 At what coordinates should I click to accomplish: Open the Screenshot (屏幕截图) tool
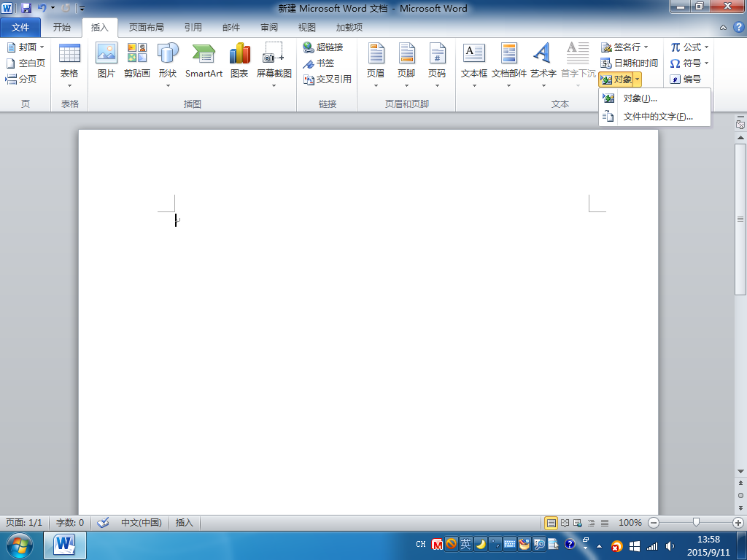click(274, 65)
